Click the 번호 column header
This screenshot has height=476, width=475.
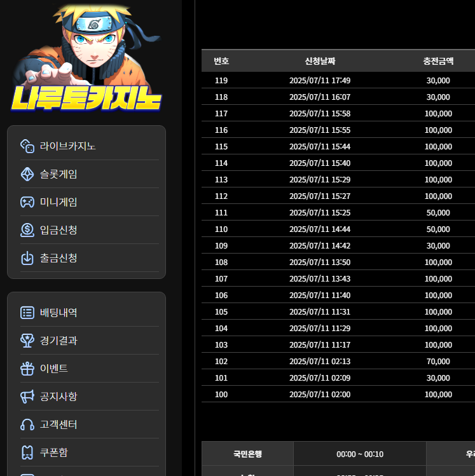[221, 62]
